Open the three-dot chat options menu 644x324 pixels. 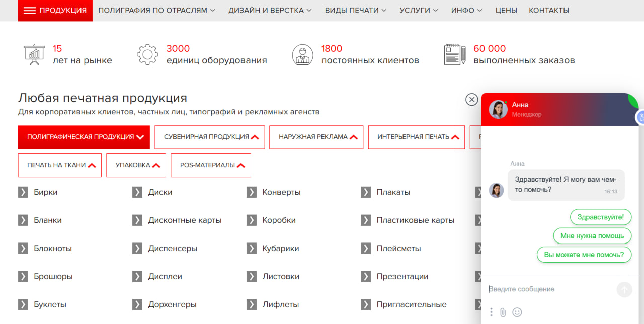click(x=491, y=312)
